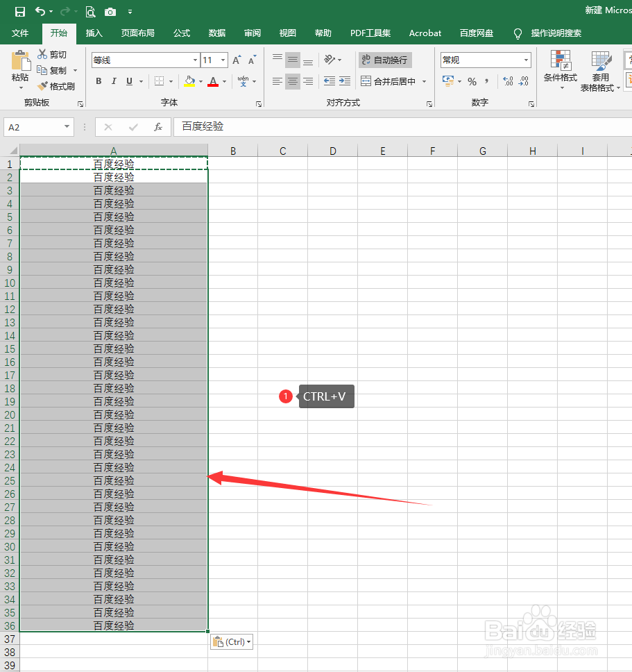Open the fill color dropdown arrow
Viewport: 632px width, 672px height.
click(x=200, y=81)
